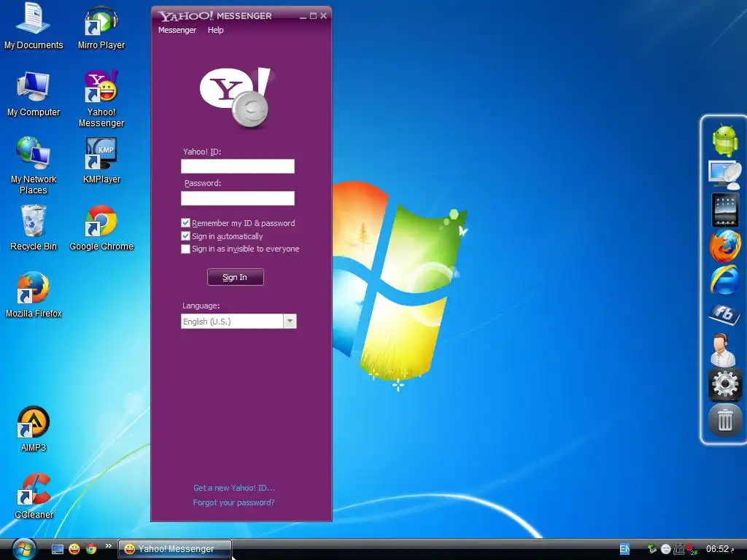The height and width of the screenshot is (560, 747).
Task: Uncheck Remember my ID & password
Action: (x=186, y=223)
